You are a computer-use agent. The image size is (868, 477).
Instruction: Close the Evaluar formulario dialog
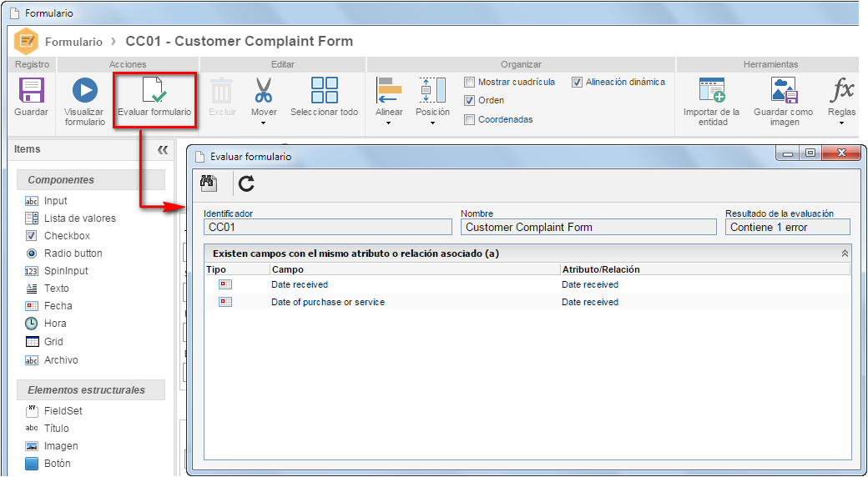(841, 153)
